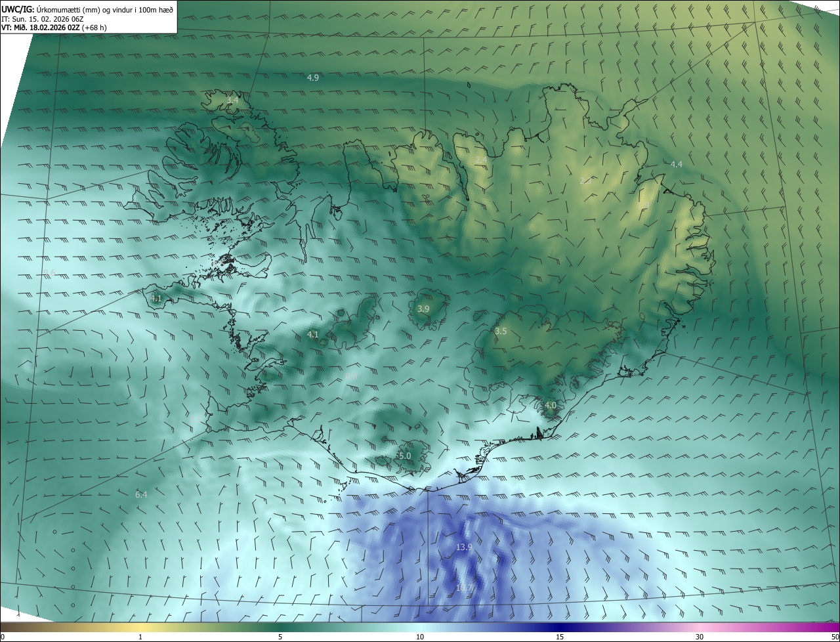Click the map title 'Úrkomumætti (mm) og vindur' line

(x=87, y=9)
